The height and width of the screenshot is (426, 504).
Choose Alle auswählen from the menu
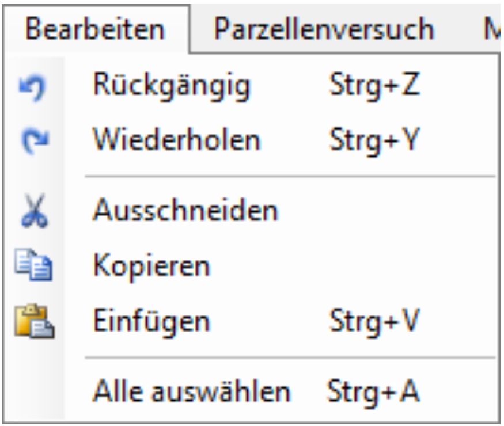(191, 392)
